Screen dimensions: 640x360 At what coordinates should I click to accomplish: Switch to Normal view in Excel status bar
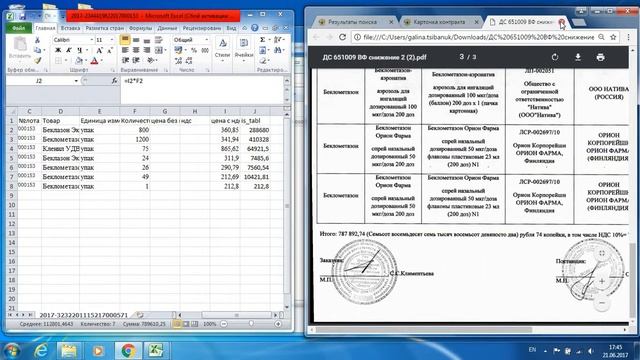(177, 324)
